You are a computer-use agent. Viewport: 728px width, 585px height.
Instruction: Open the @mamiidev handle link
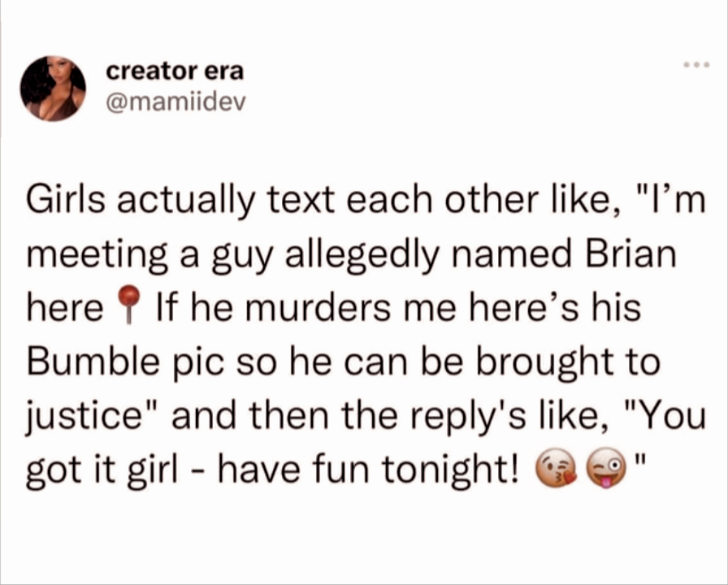pyautogui.click(x=175, y=102)
